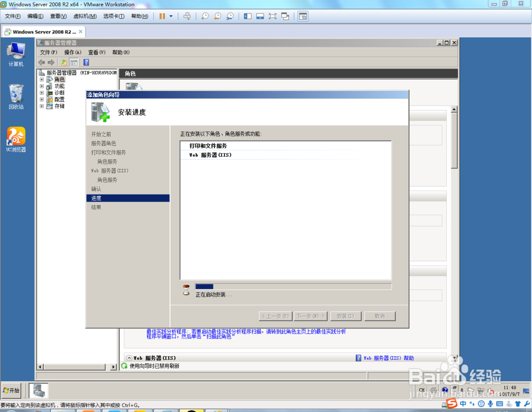This screenshot has width=532, height=412.
Task: Select 功能 in the console tree
Action: (x=60, y=86)
